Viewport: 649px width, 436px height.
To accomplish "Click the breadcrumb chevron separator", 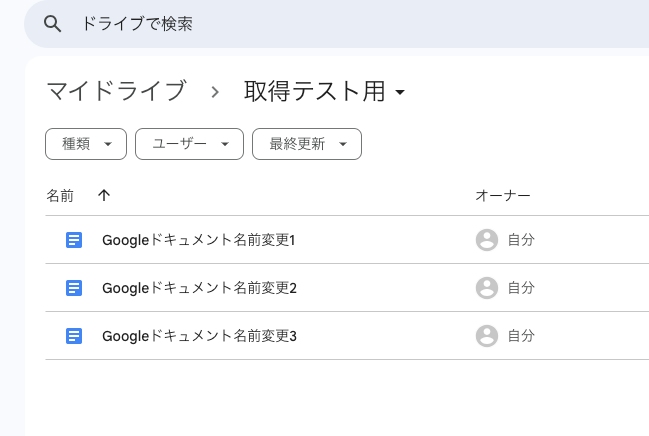I will [215, 92].
